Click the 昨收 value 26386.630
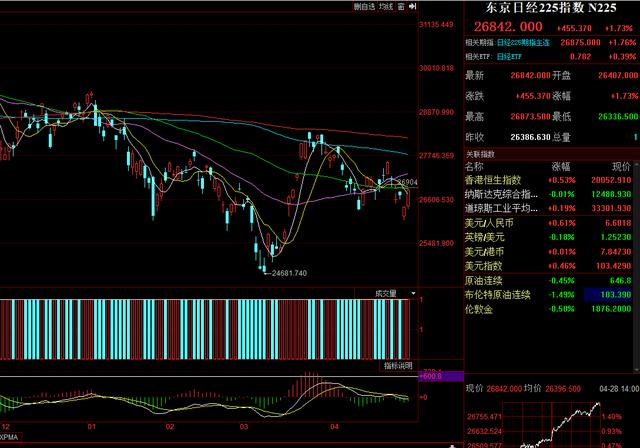This screenshot has width=640, height=448. tap(530, 137)
